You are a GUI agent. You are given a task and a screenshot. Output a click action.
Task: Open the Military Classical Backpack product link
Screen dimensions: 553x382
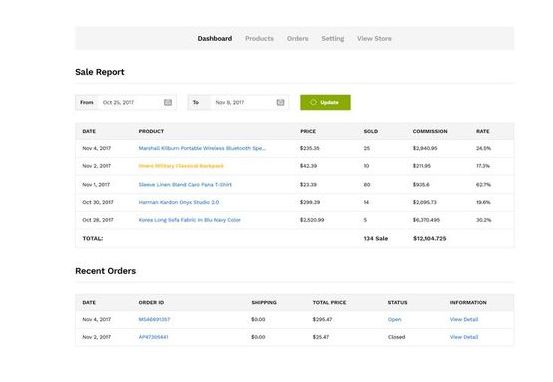click(x=181, y=166)
